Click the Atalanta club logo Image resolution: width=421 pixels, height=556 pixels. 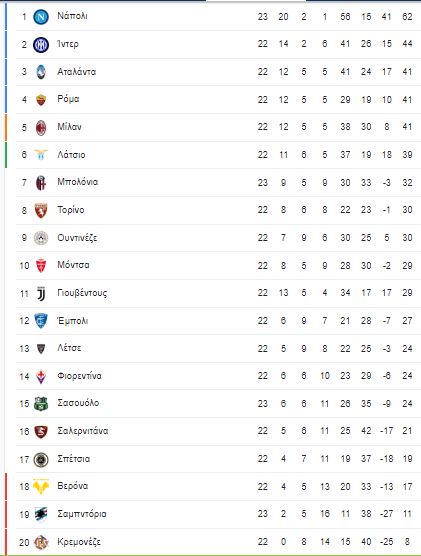pos(41,72)
